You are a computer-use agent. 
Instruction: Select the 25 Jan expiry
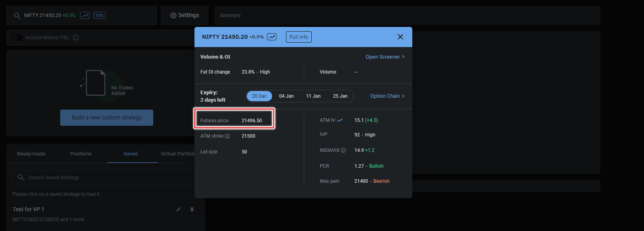pos(340,96)
